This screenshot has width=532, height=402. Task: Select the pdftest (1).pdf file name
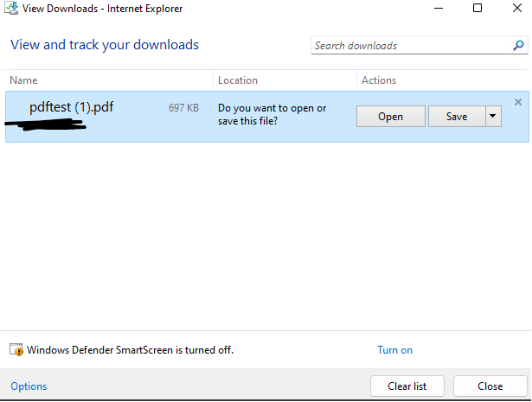click(x=71, y=107)
